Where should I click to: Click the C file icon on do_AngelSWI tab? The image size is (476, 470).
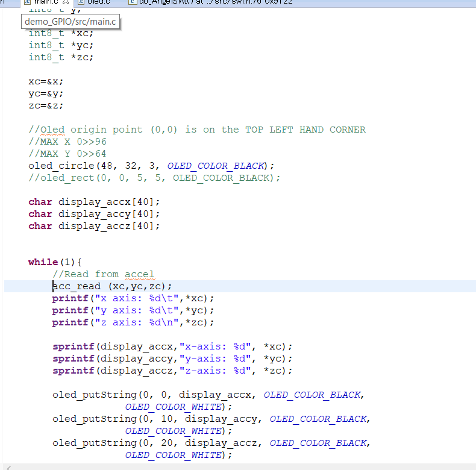click(132, 2)
